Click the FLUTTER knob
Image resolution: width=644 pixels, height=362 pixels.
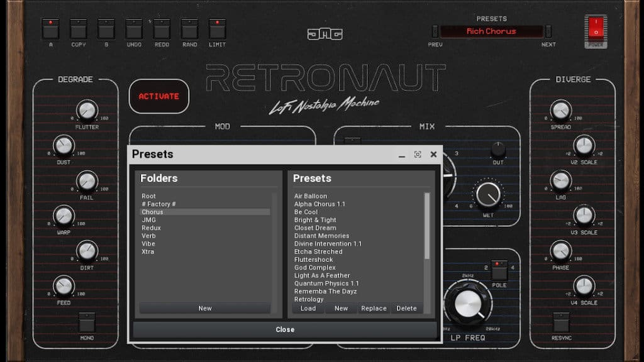87,111
